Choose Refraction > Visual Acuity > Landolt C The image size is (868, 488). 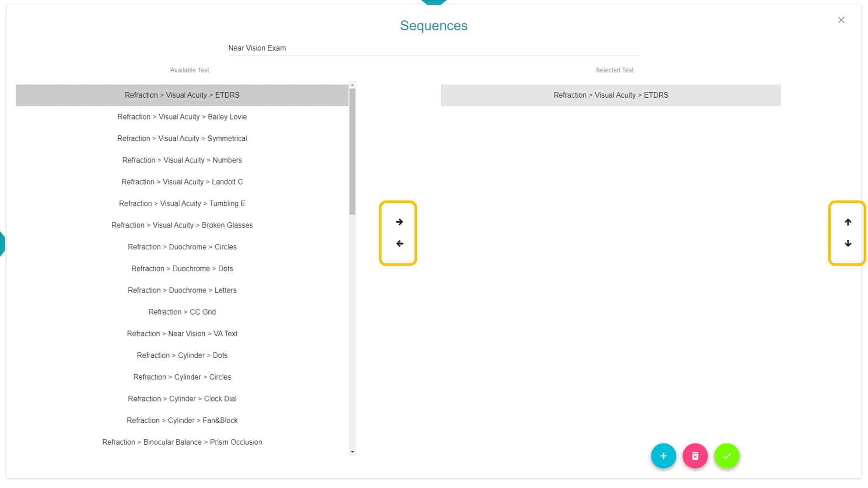click(182, 182)
